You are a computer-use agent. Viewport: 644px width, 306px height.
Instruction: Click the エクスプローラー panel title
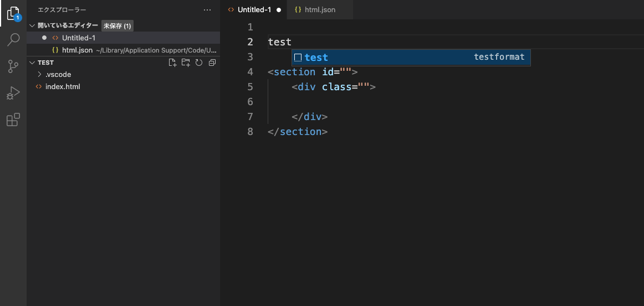62,10
